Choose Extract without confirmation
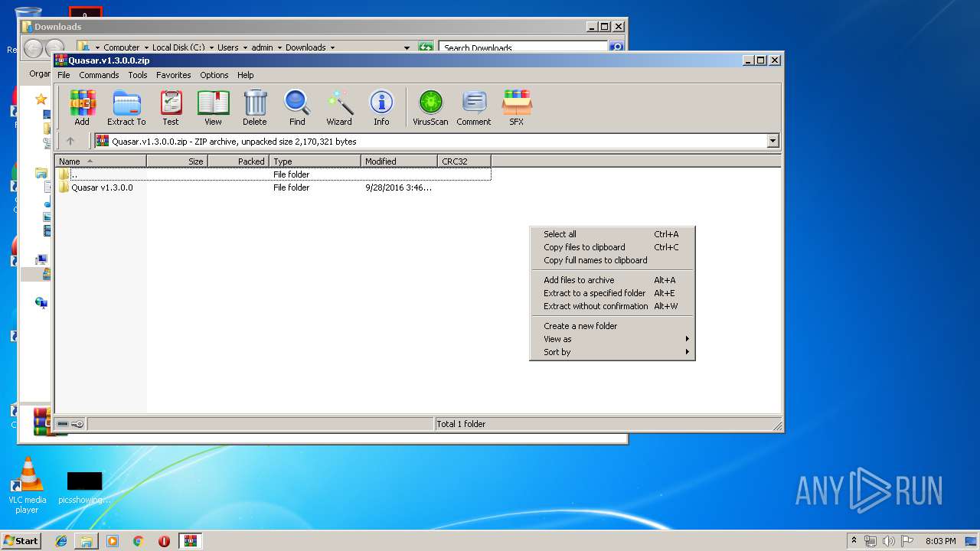Viewport: 980px width, 551px height. coord(612,306)
